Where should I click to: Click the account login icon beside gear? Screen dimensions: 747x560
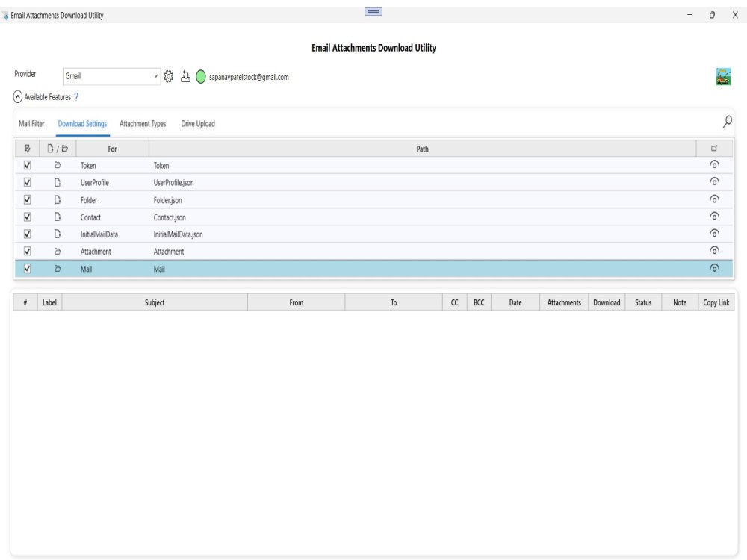[185, 76]
